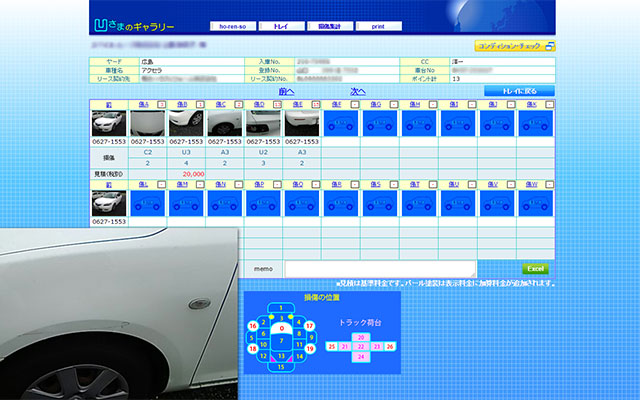Open the full car thumbnail in first row
Viewport: 640px width, 400px height.
point(109,123)
